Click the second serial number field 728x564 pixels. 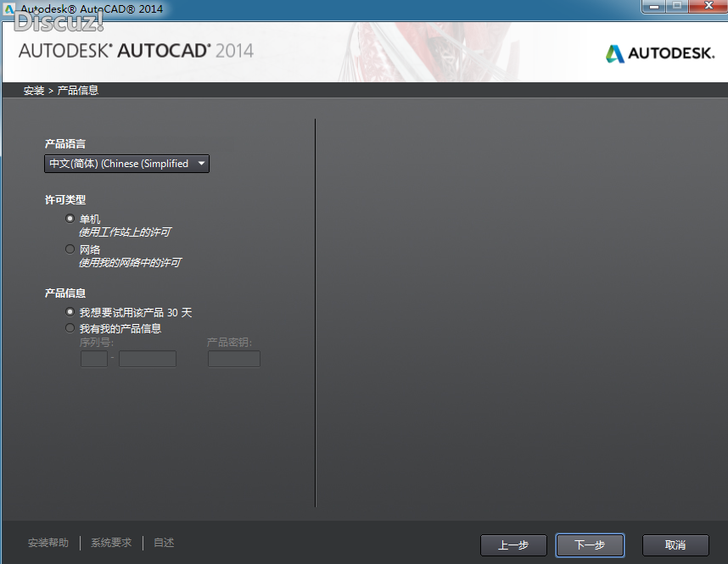[x=148, y=359]
